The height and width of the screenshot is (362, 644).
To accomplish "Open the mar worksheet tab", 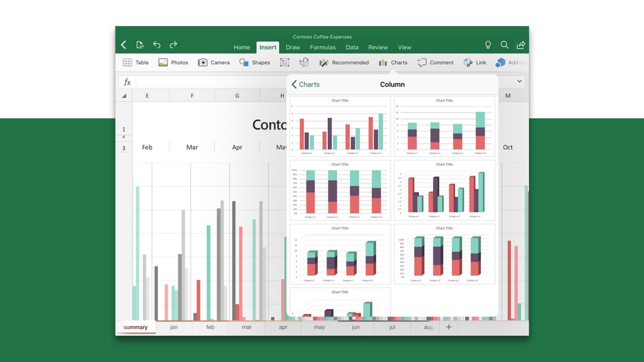I will pos(246,327).
